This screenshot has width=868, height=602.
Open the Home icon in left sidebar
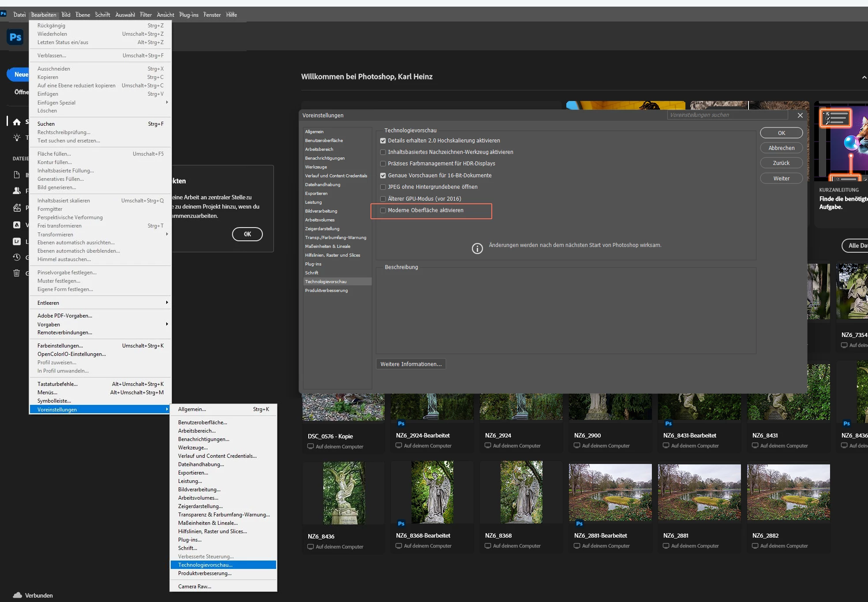click(x=17, y=122)
